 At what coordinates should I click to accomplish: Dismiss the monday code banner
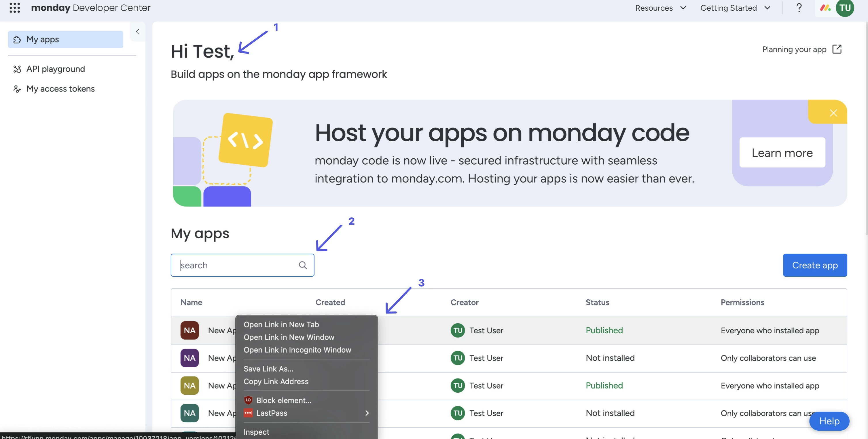(833, 113)
